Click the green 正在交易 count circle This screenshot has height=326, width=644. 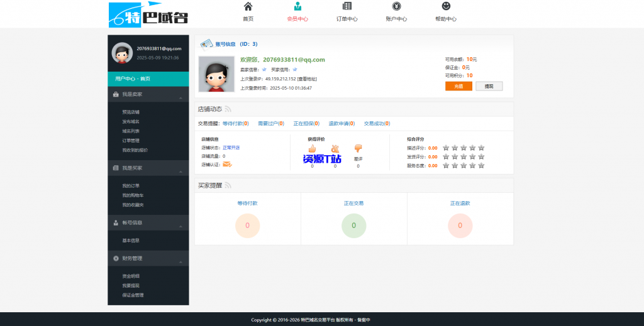click(353, 225)
